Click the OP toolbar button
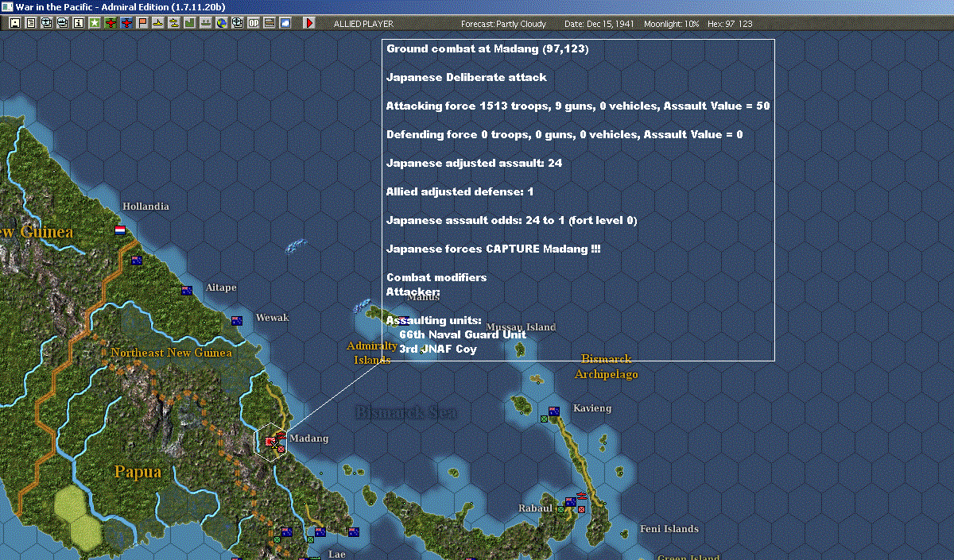The width and height of the screenshot is (954, 560). click(x=254, y=23)
